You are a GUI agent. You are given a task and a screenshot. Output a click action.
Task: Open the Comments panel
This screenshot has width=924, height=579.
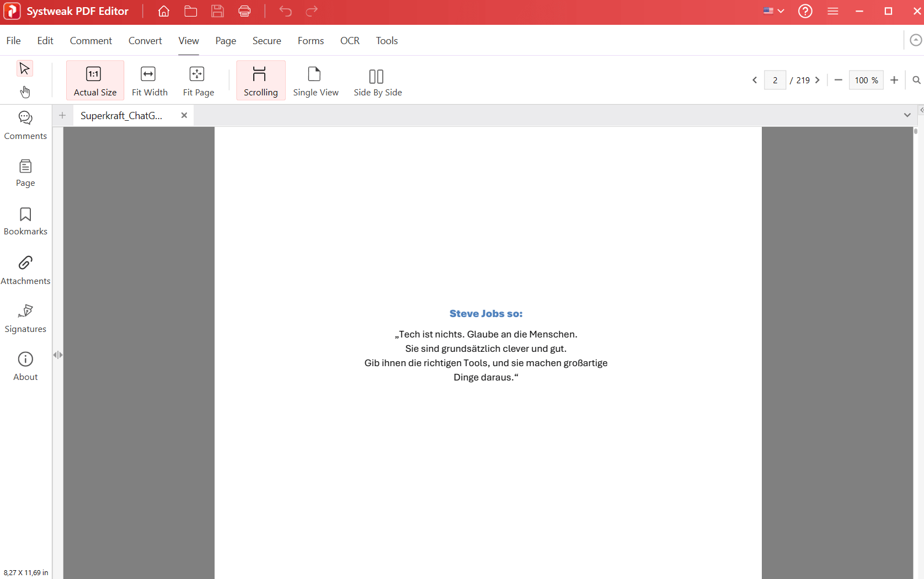point(25,124)
